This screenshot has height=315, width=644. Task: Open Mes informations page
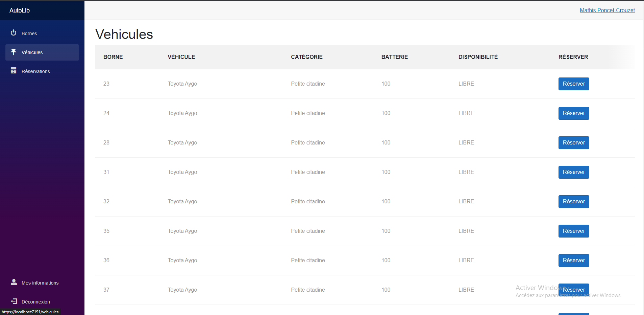click(x=42, y=283)
